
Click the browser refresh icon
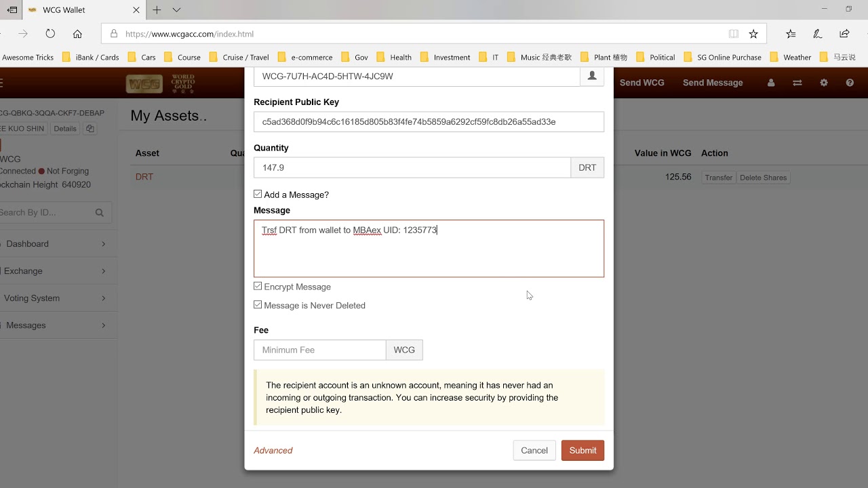tap(50, 34)
